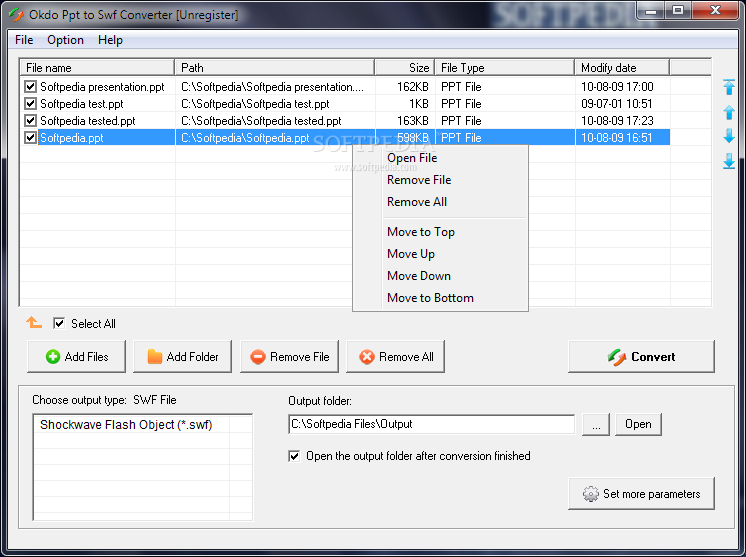
Task: Select the Softpedia test.ppt file name
Action: [82, 104]
